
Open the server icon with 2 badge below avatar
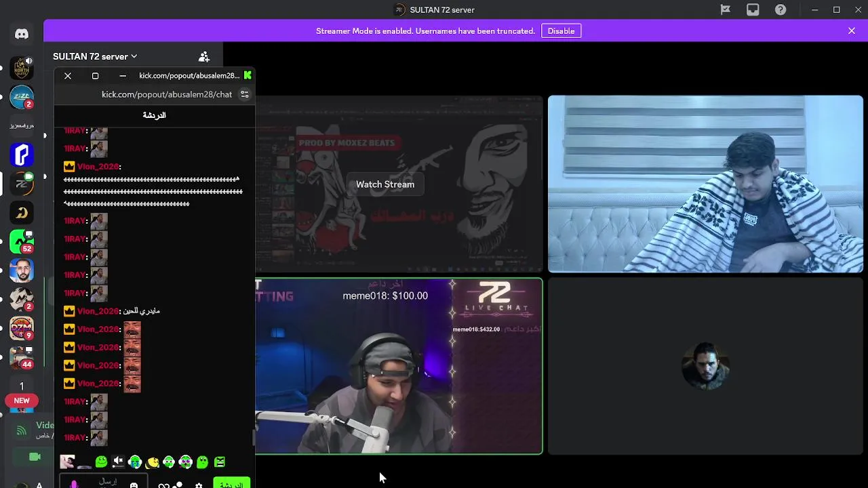(x=22, y=299)
